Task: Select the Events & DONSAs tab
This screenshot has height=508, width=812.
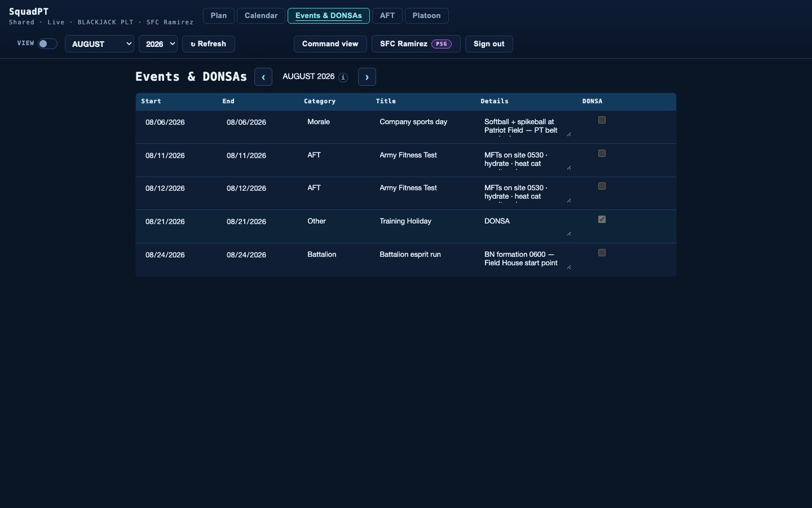Action: tap(329, 16)
